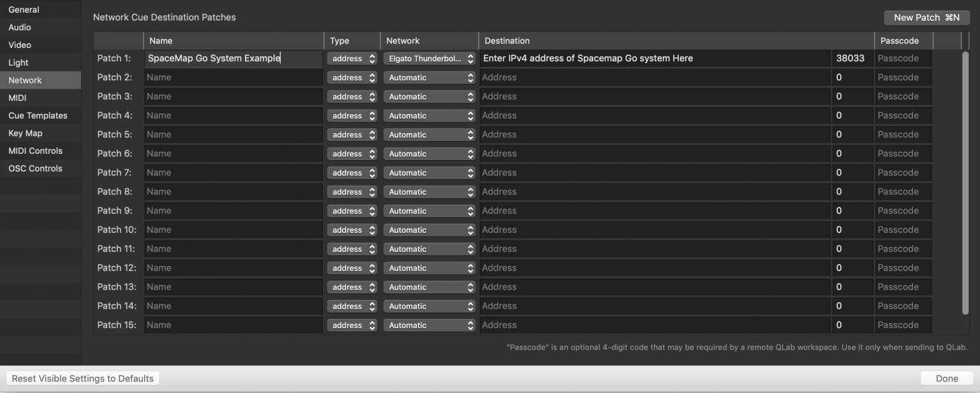980x393 pixels.
Task: Open Patch 7 Type dropdown
Action: point(352,173)
